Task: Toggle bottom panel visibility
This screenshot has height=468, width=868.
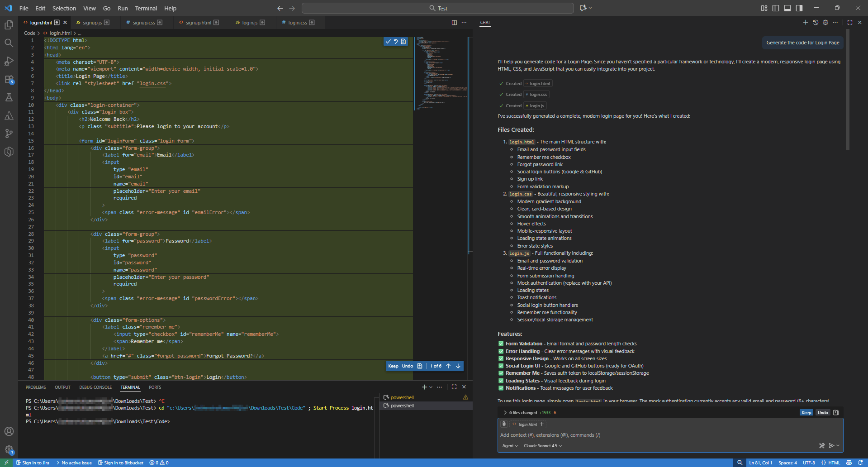Action: point(787,8)
